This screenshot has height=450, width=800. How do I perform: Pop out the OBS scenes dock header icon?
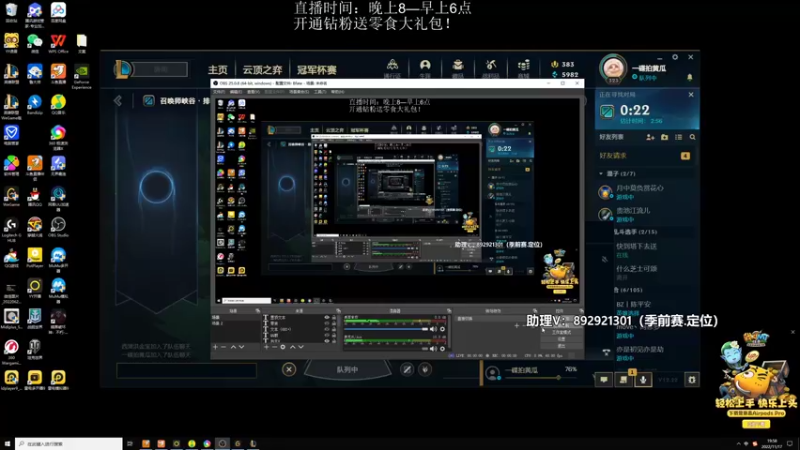coord(258,311)
